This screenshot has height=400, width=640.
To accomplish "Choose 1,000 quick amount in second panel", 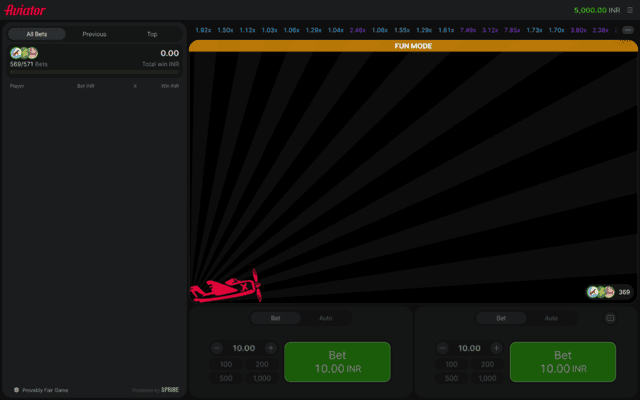I will coord(487,378).
